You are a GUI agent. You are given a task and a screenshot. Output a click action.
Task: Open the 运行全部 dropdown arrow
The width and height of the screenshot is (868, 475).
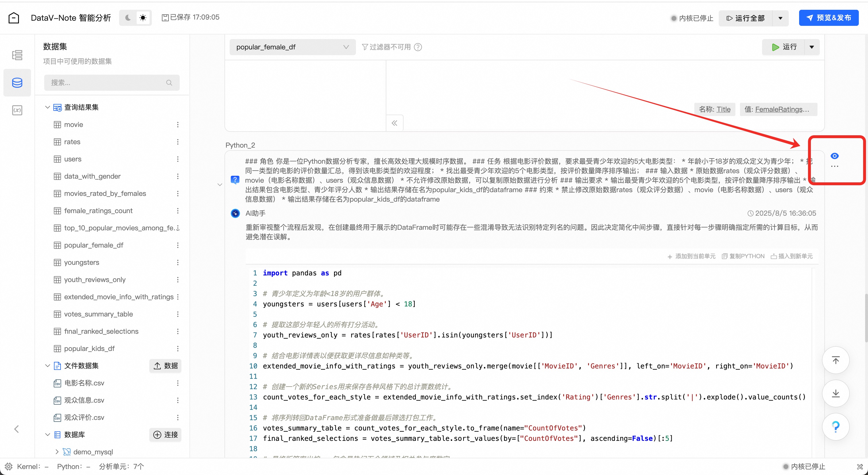(780, 18)
